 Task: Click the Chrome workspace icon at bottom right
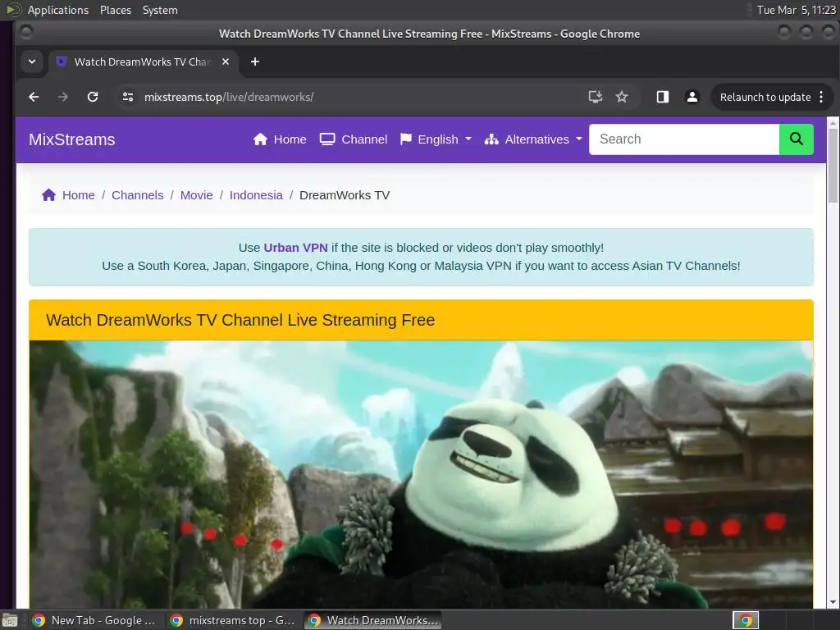pos(746,620)
